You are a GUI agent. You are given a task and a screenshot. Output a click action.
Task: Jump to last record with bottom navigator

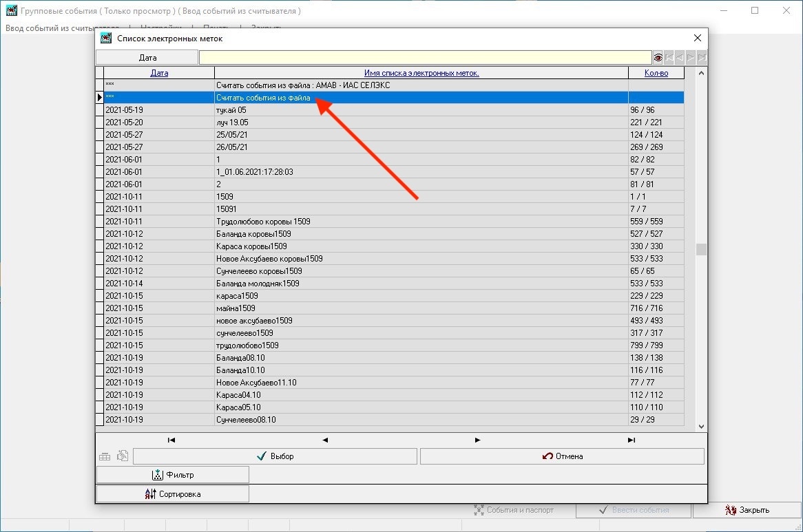click(632, 440)
